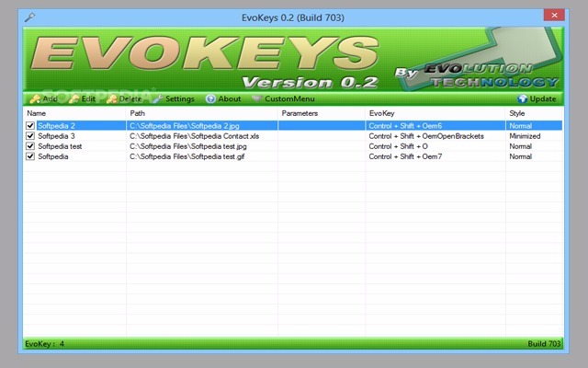Open the About info dialog
The width and height of the screenshot is (588, 368).
(223, 98)
